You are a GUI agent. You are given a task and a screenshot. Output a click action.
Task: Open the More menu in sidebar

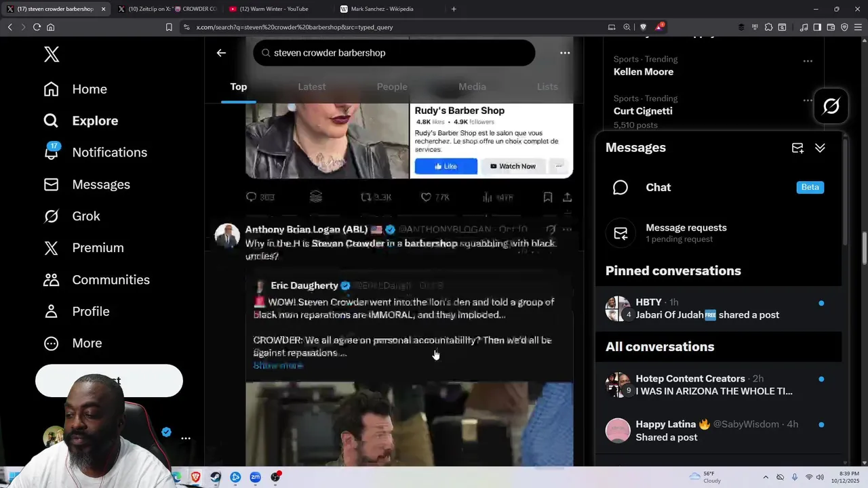click(73, 344)
